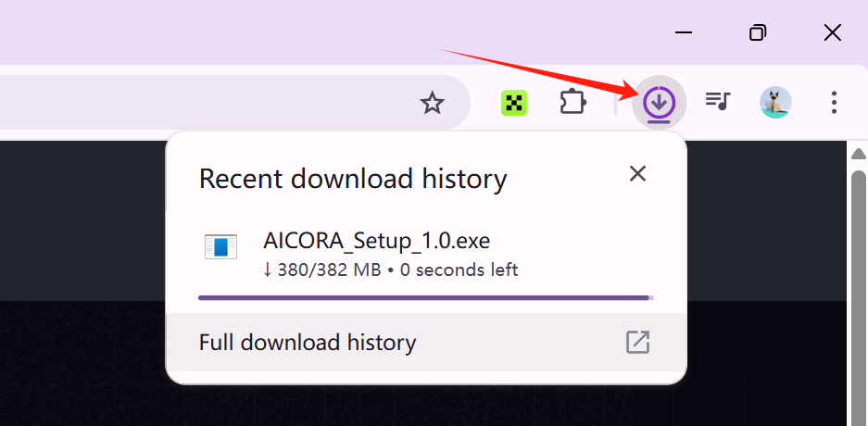This screenshot has width=868, height=426.
Task: Click the AICORA_Setup_1.0.exe file icon
Action: coord(220,247)
